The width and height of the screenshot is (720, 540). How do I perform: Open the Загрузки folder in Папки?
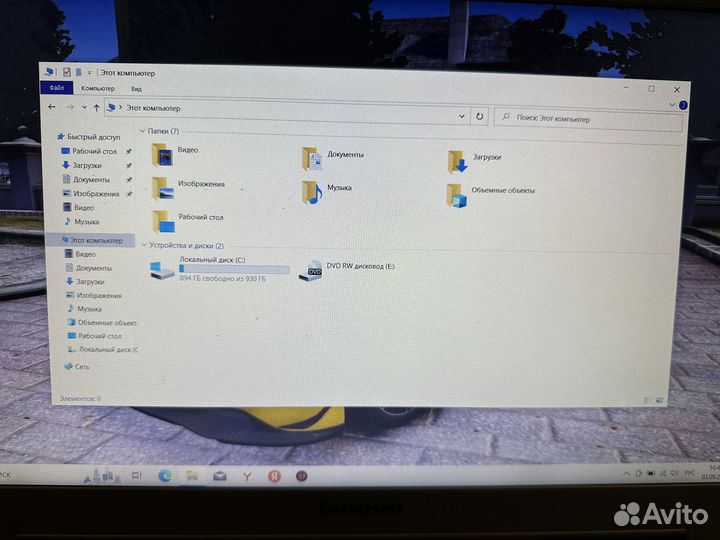pos(474,161)
